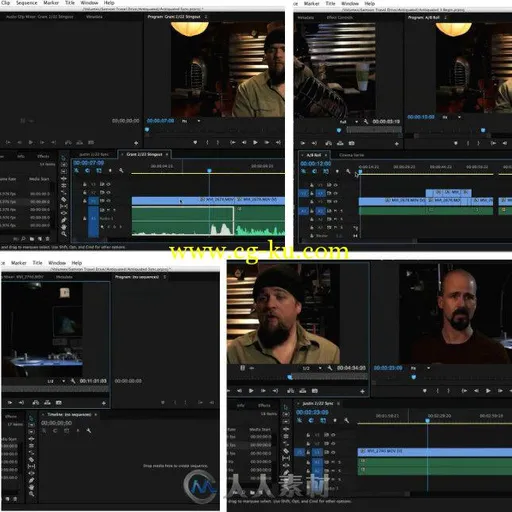This screenshot has width=512, height=512.
Task: Toggle Snap in the Grant Stringout timeline
Action: [88, 171]
